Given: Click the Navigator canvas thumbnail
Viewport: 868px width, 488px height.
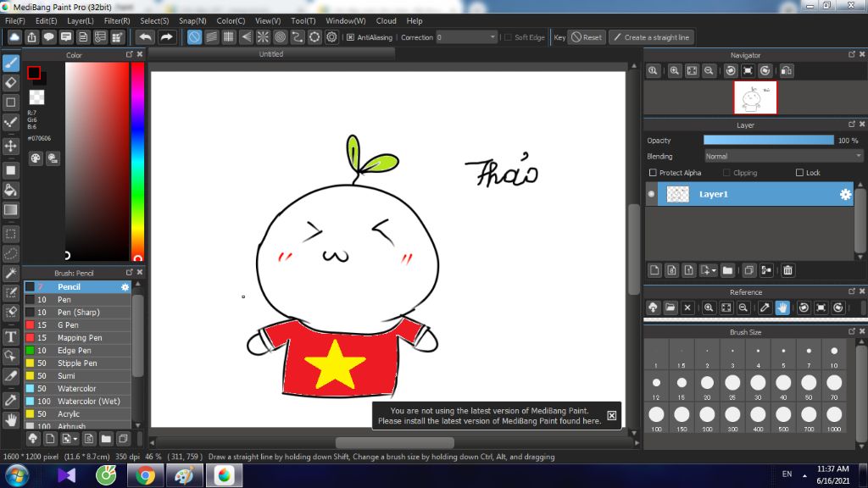Looking at the screenshot, I should pyautogui.click(x=755, y=97).
